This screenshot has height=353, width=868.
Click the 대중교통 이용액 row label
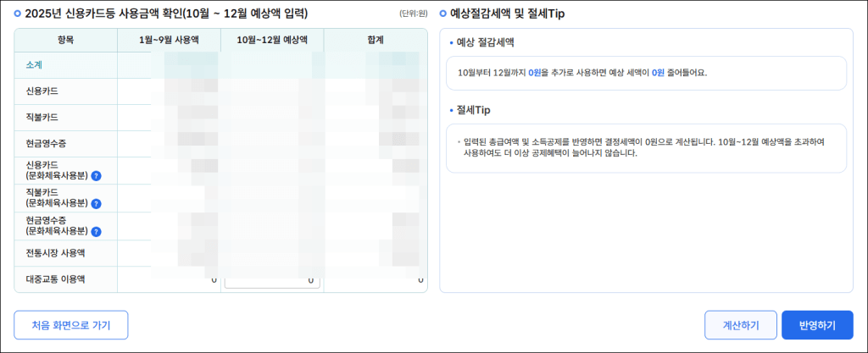click(56, 279)
